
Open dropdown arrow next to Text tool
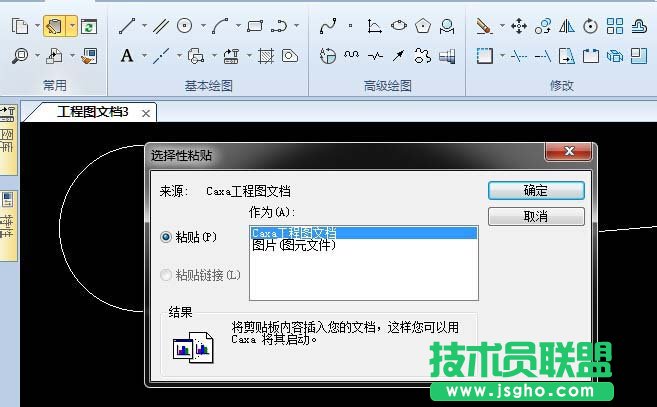(x=144, y=55)
